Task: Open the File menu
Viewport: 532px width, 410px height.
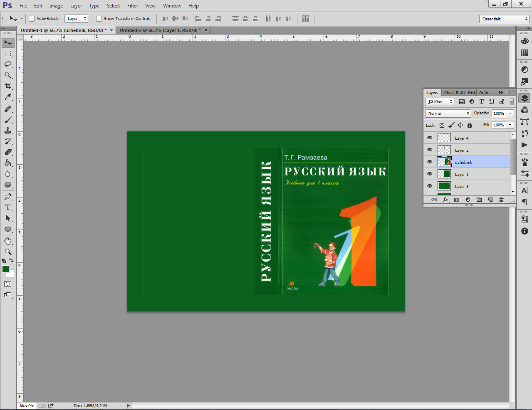Action: pos(23,6)
